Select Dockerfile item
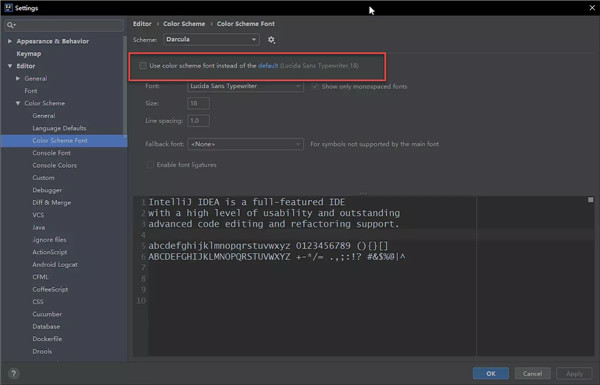 coord(47,339)
